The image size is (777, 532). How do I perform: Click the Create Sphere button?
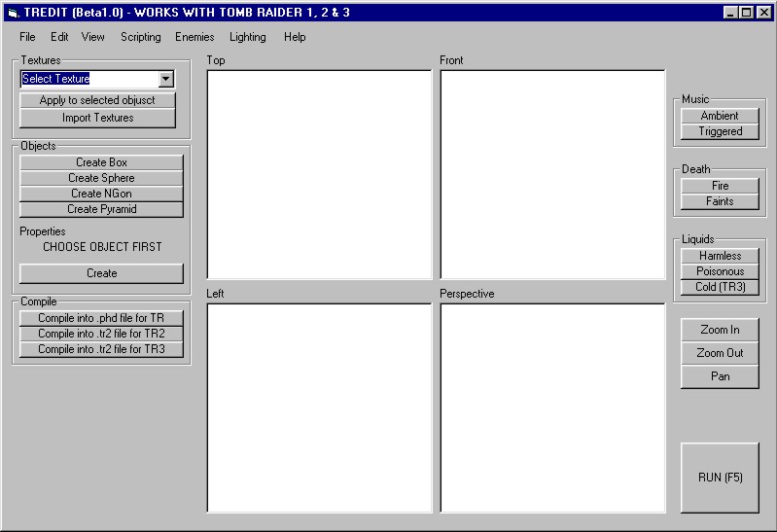[101, 178]
